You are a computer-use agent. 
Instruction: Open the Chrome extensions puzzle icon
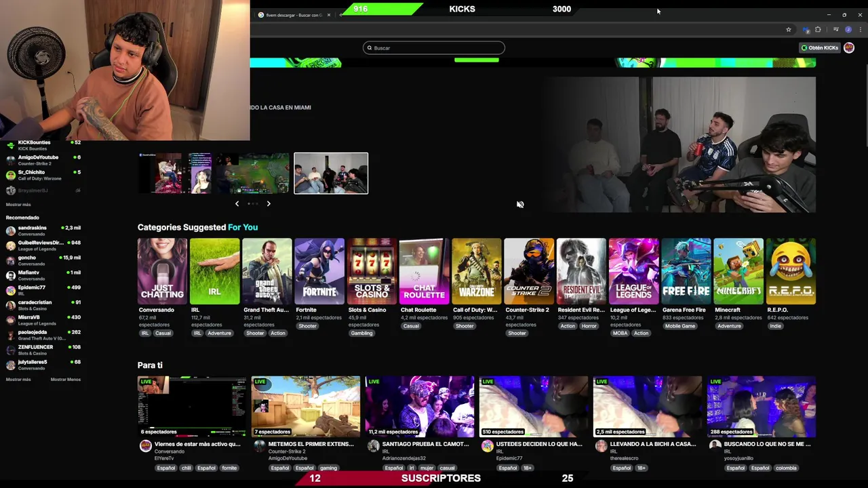tap(818, 30)
